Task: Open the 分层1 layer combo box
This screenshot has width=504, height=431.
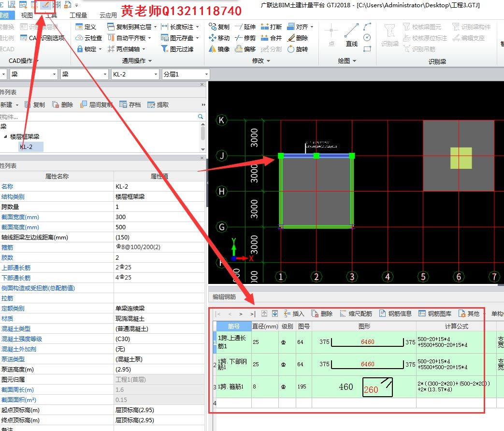Action: click(x=186, y=74)
